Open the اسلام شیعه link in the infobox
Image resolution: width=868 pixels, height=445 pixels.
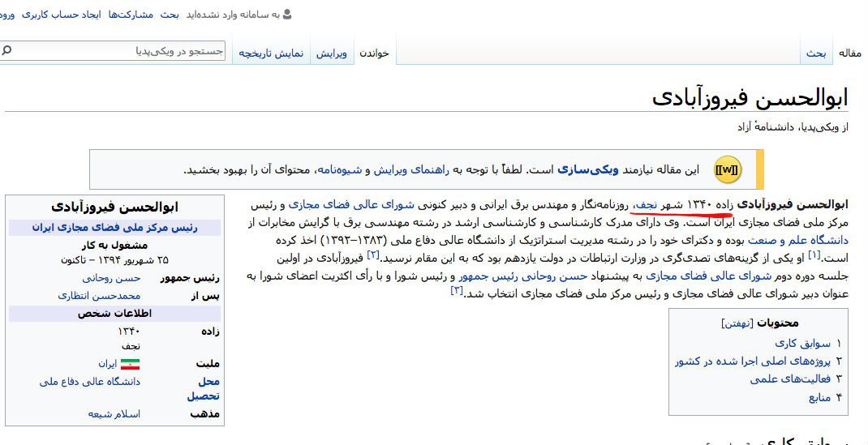(114, 413)
